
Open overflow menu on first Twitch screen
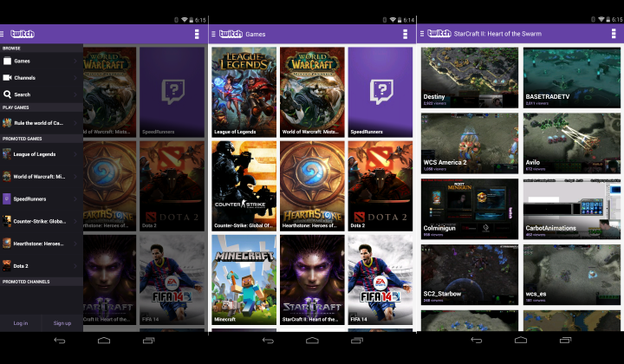tap(197, 34)
